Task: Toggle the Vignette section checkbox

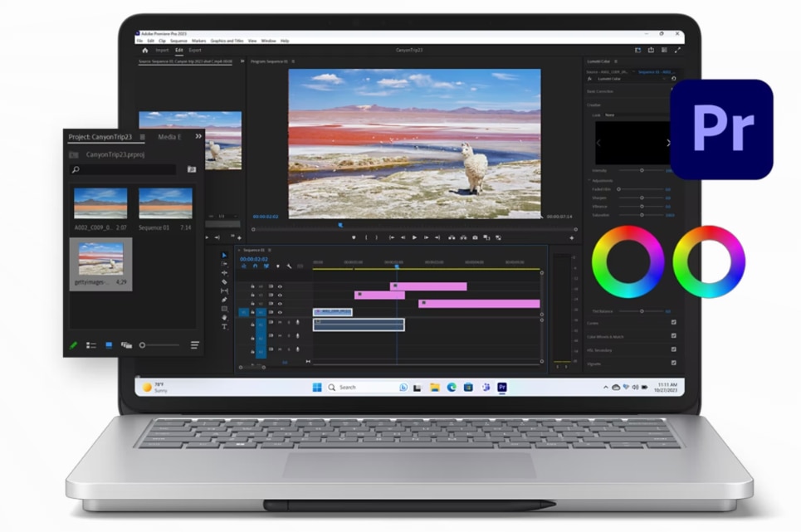Action: point(673,363)
